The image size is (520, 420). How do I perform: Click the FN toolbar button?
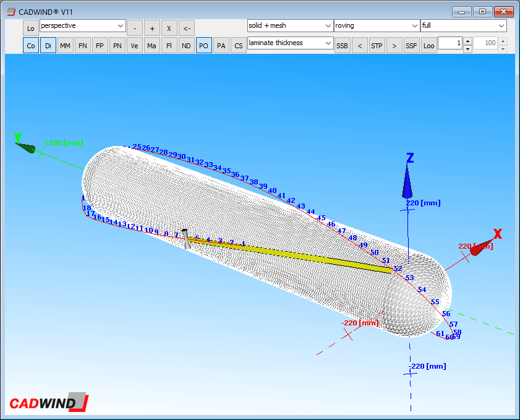tap(83, 46)
